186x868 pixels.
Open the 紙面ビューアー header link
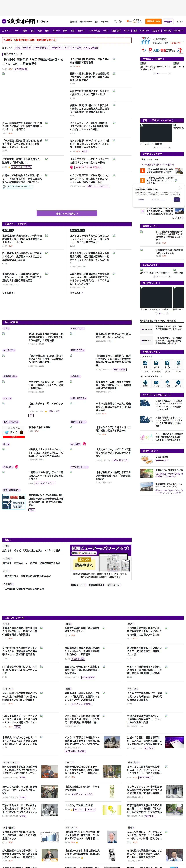coord(86,22)
